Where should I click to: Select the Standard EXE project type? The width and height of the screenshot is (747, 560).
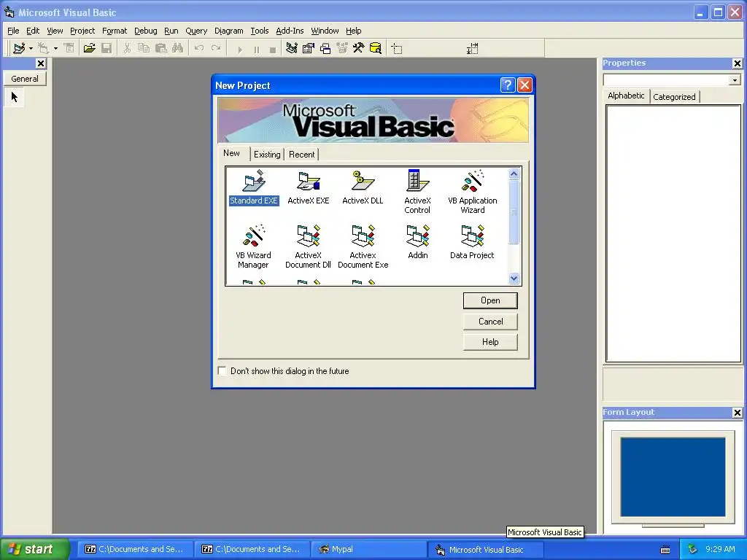tap(253, 187)
